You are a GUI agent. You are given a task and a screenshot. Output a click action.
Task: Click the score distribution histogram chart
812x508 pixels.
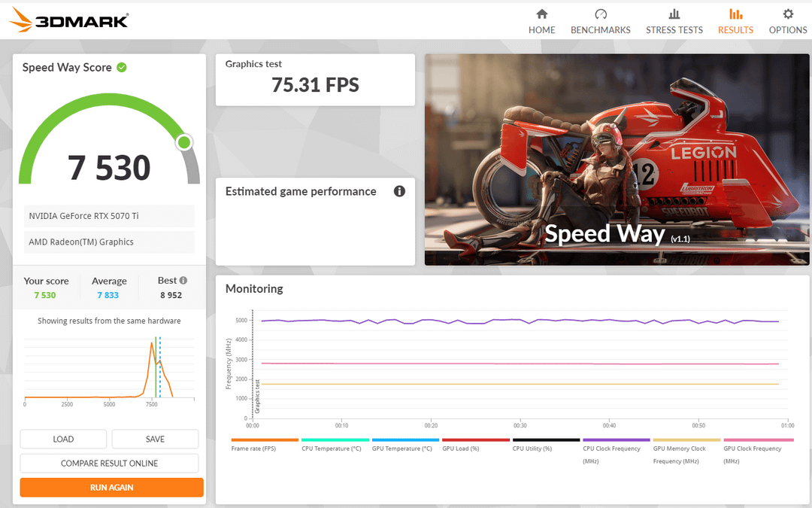pyautogui.click(x=109, y=370)
